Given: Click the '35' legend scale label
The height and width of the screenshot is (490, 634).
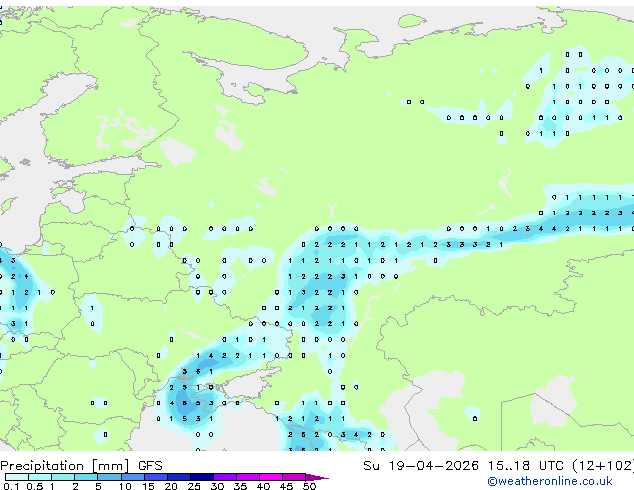Looking at the screenshot, I should click(x=240, y=486).
